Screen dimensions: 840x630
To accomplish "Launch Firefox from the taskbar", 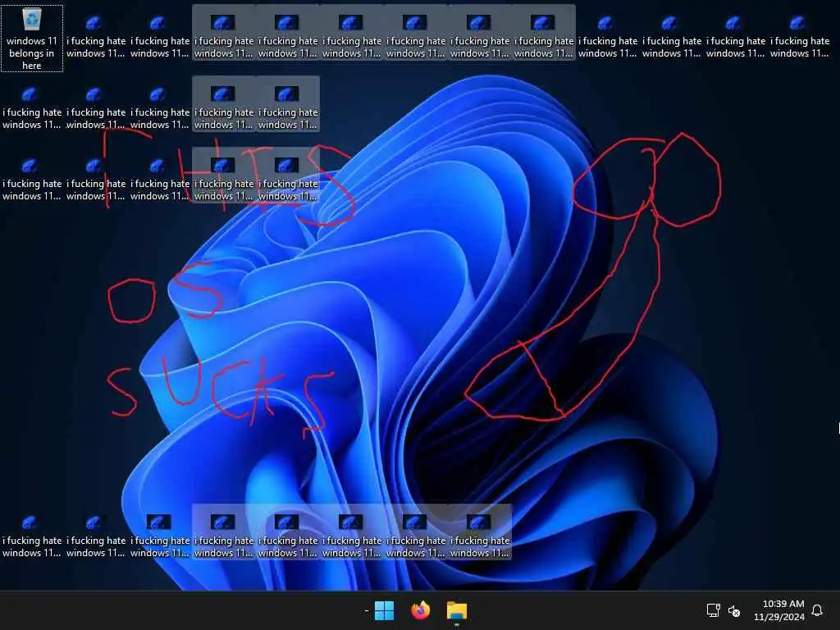I will (421, 610).
